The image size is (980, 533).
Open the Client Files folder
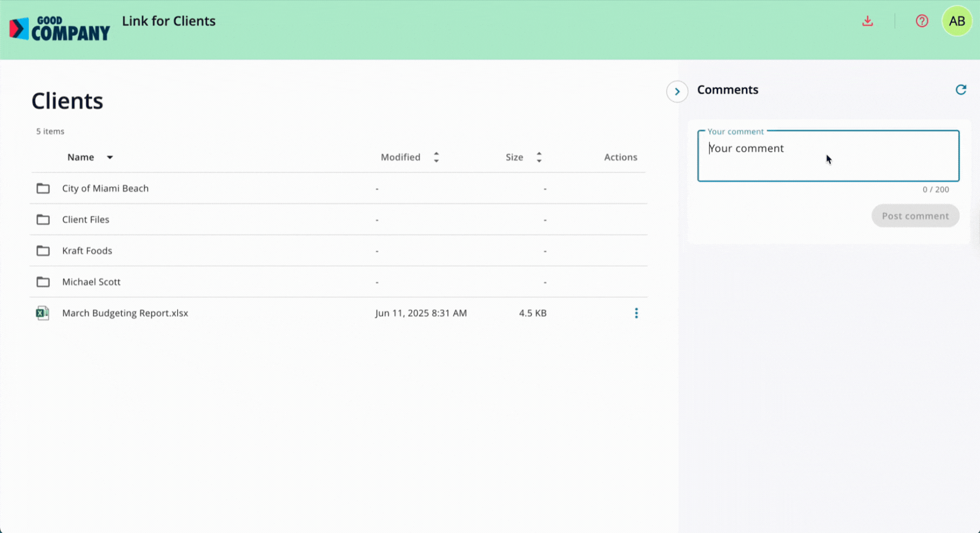[85, 219]
